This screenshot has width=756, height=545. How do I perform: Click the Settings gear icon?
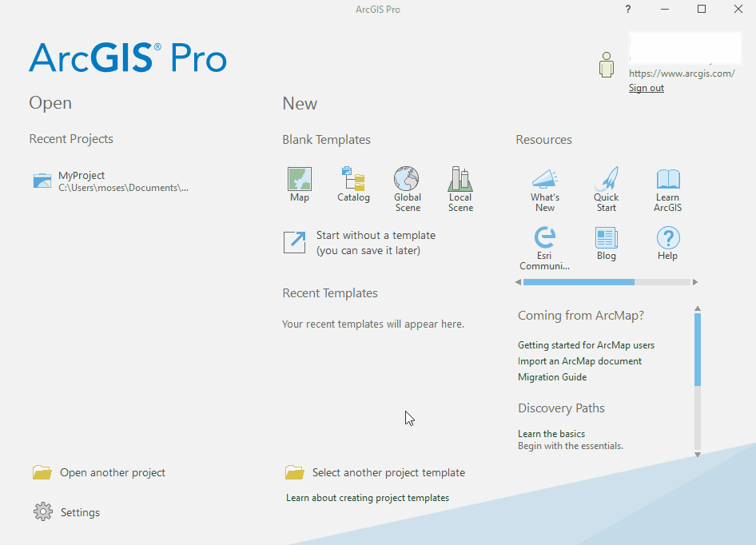[43, 511]
